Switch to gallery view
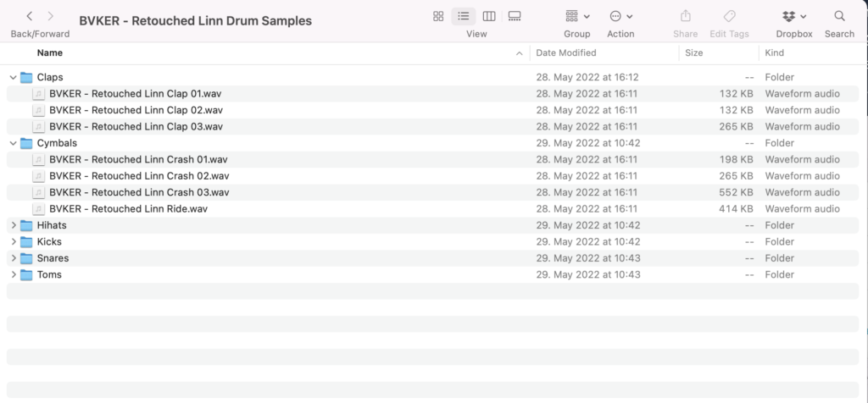Image resolution: width=868 pixels, height=403 pixels. pyautogui.click(x=515, y=17)
